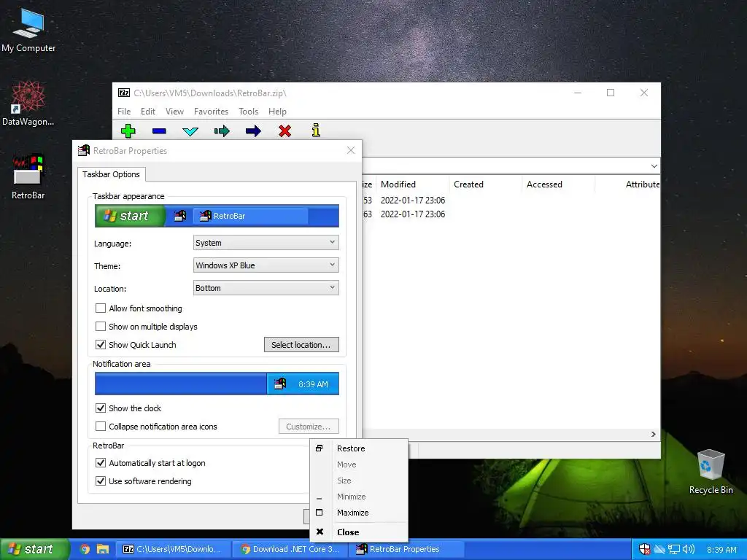Click the Copy arrow icon in 7-Zip toolbar
This screenshot has height=560, width=747.
coord(222,131)
